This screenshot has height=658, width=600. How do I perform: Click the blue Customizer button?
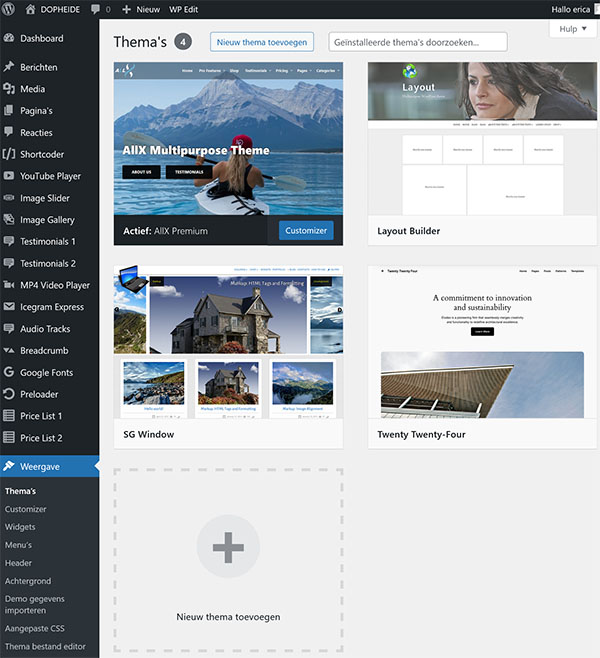coord(306,230)
